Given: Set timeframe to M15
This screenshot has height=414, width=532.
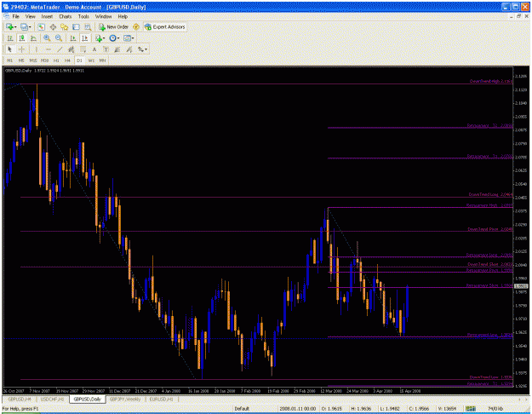Looking at the screenshot, I should pyautogui.click(x=33, y=60).
